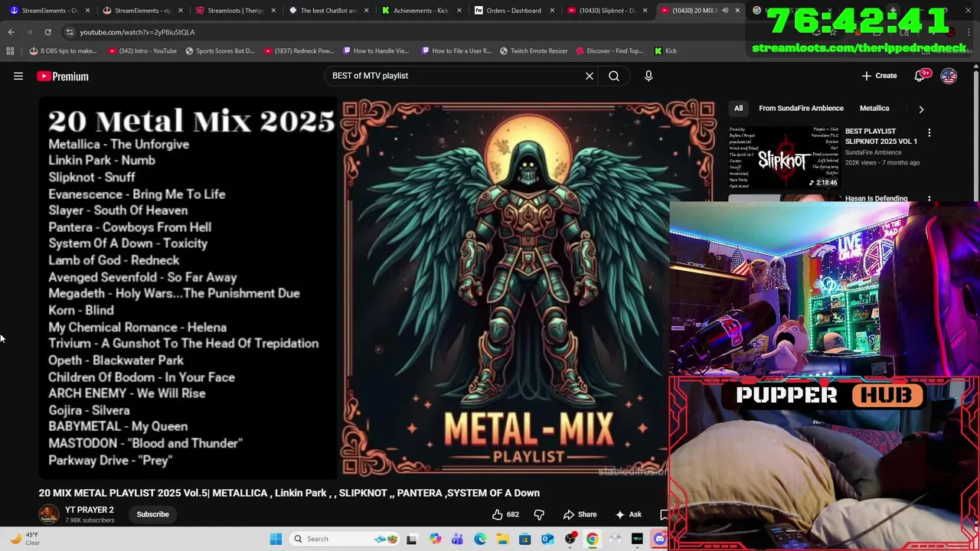Open Twitch Emote Resizer bookmark

coord(534,51)
